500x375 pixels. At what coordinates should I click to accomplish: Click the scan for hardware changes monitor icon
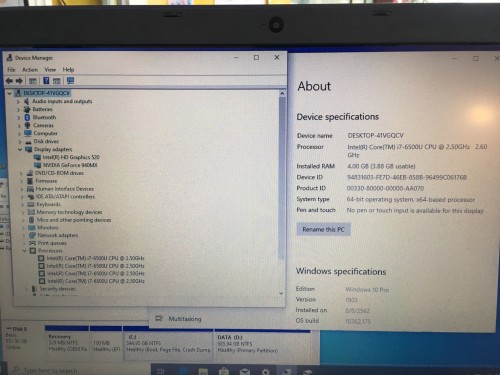[x=70, y=81]
